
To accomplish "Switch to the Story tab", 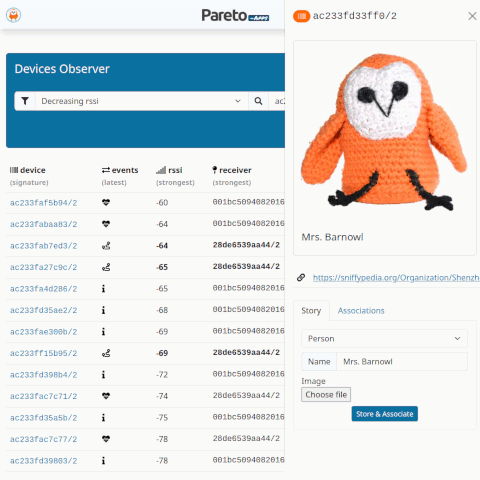I will tap(311, 311).
